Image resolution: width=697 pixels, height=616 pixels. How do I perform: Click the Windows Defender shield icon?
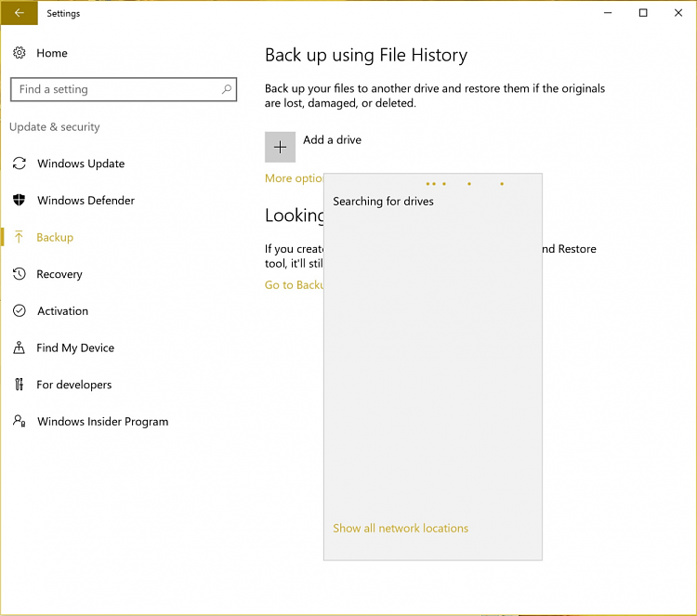click(20, 200)
